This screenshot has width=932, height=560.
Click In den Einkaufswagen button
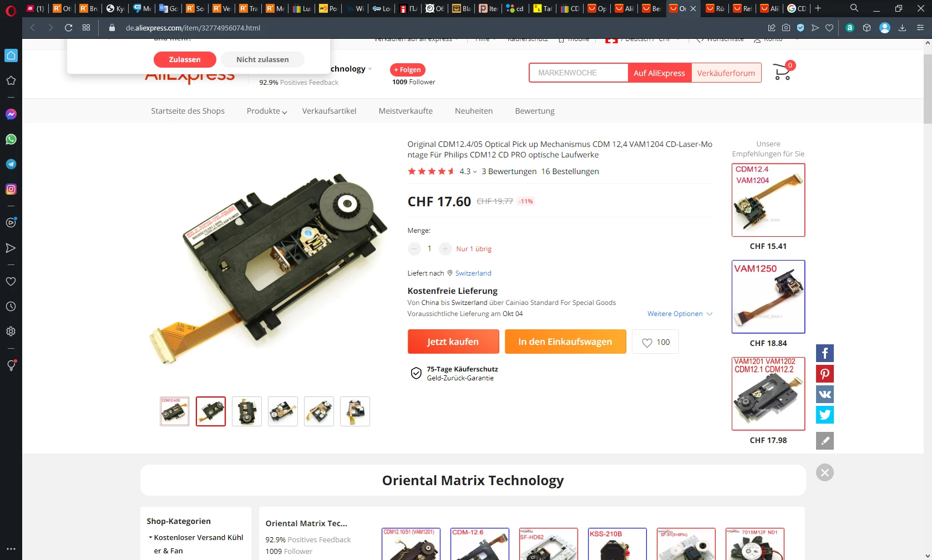click(x=565, y=342)
